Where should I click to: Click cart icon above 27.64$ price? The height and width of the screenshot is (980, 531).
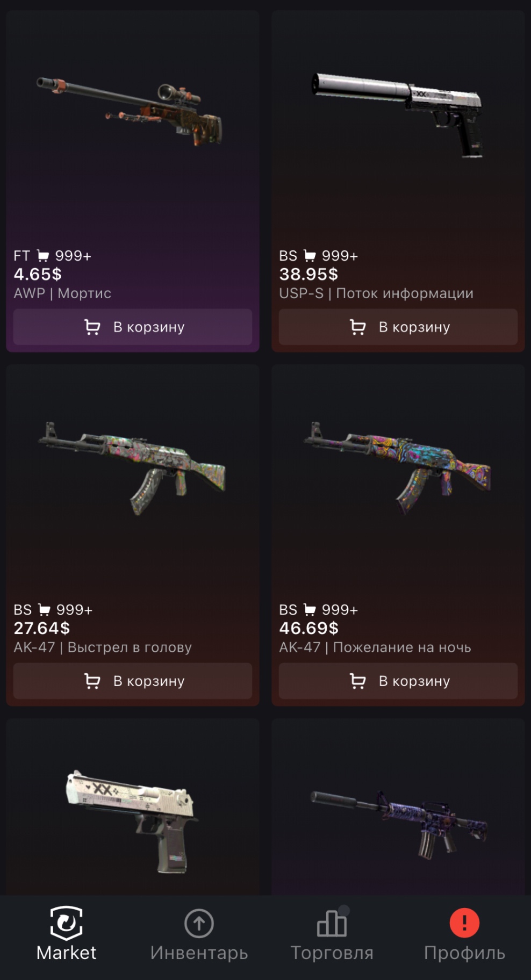pos(44,610)
